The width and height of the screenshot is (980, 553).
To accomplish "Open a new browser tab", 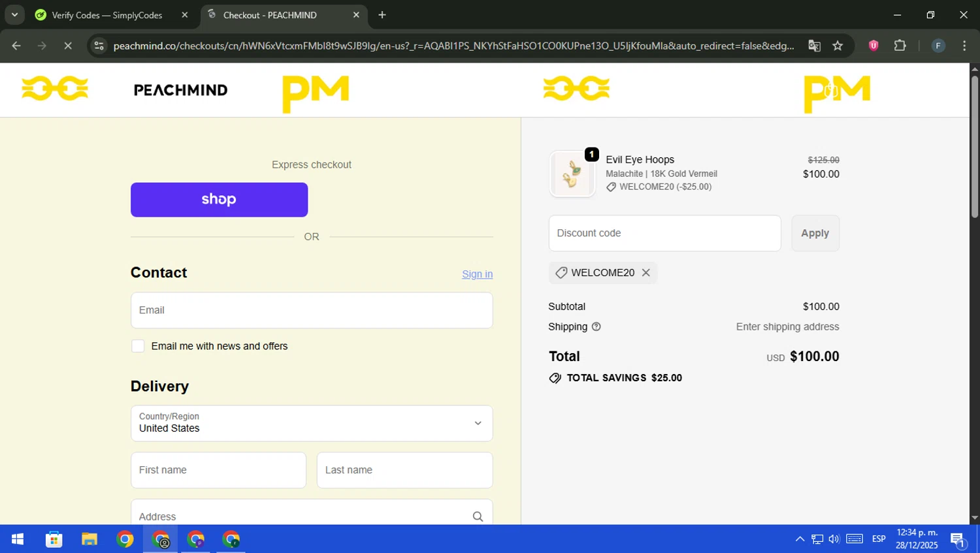I will [x=382, y=15].
